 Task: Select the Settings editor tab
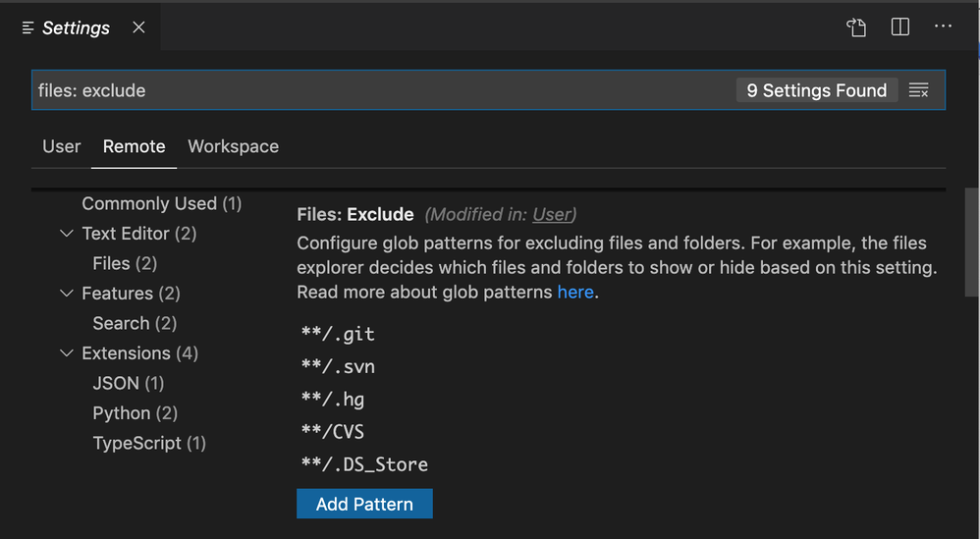[80, 27]
